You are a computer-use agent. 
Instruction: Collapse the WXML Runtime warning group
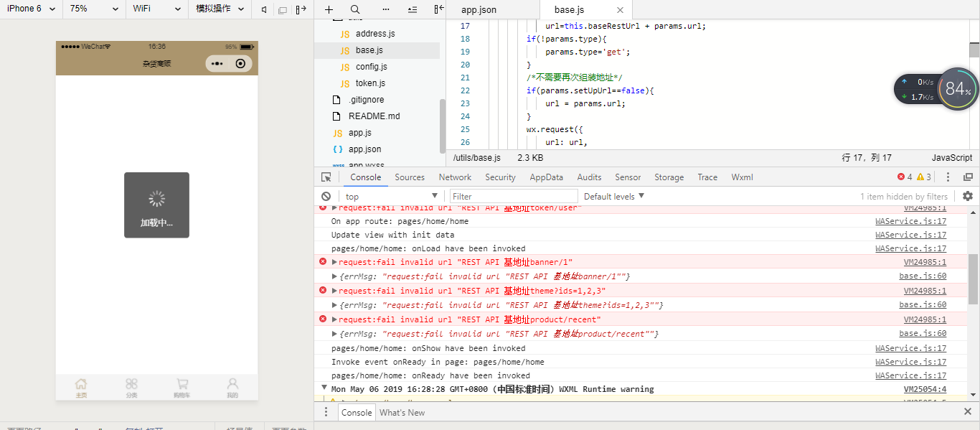pyautogui.click(x=324, y=388)
